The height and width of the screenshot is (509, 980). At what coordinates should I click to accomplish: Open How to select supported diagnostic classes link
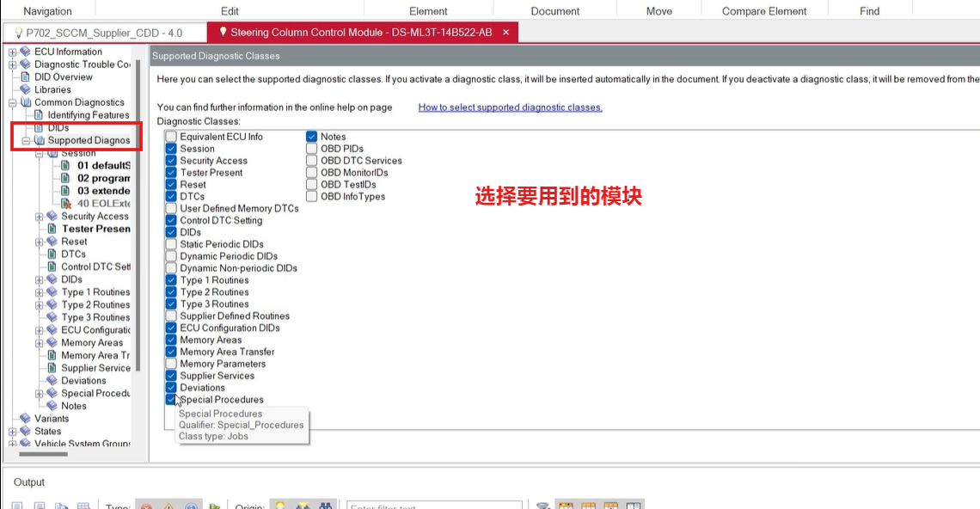point(510,107)
